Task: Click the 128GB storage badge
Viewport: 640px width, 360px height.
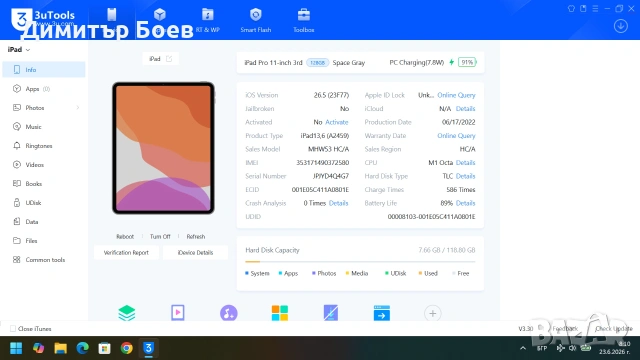Action: (318, 62)
